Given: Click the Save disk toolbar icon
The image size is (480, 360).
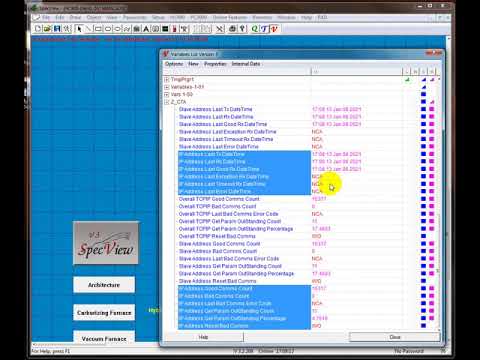Looking at the screenshot, I should coord(57,29).
